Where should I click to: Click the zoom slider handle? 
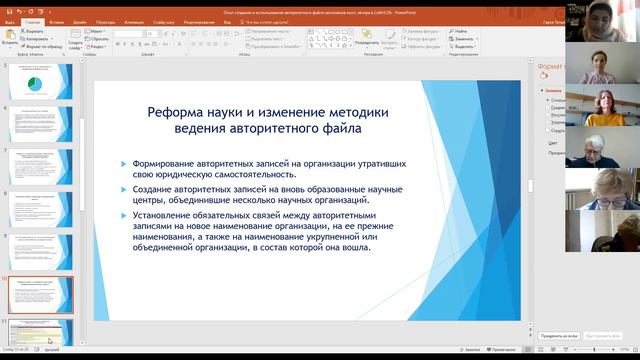[594, 349]
